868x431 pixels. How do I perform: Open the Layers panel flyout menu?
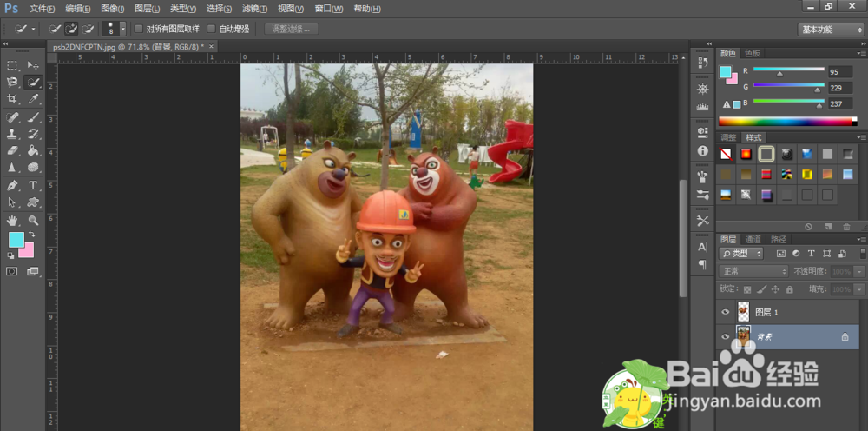(x=861, y=239)
